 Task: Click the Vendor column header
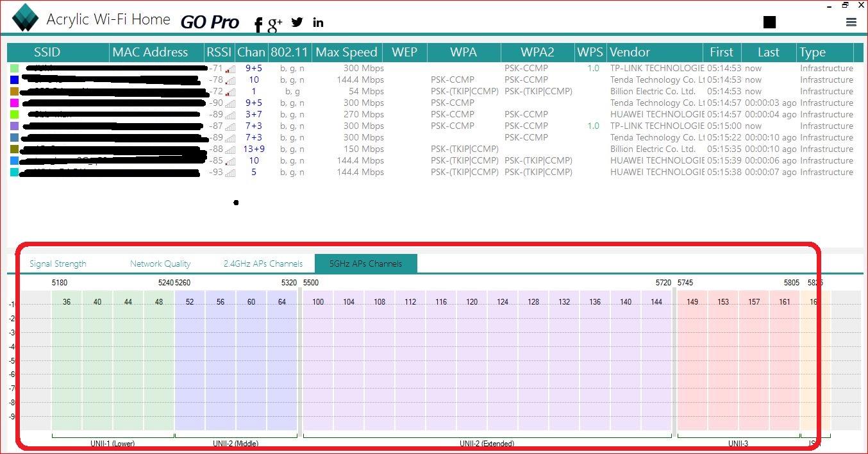(x=630, y=53)
